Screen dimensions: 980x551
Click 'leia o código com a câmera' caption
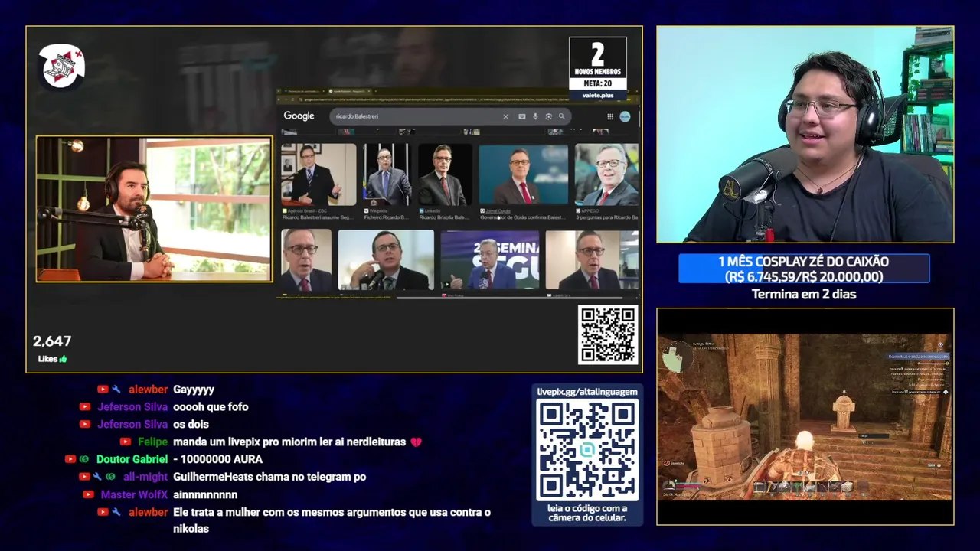point(587,513)
